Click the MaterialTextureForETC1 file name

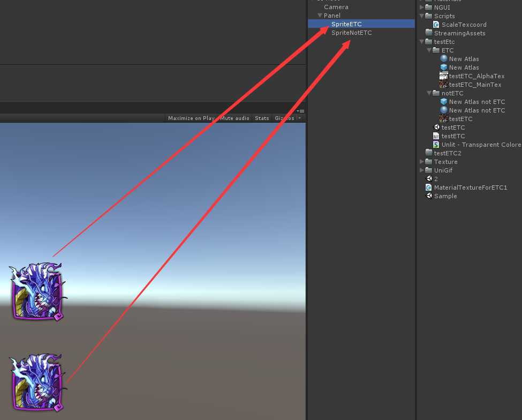point(471,187)
